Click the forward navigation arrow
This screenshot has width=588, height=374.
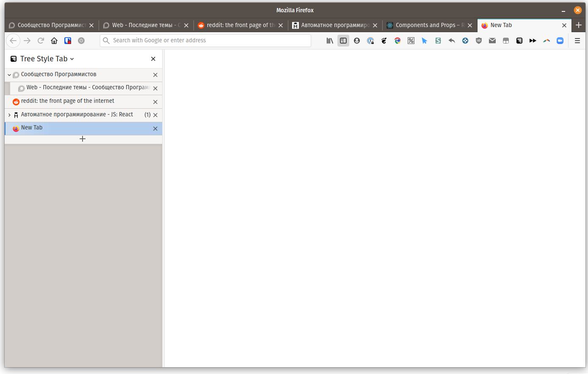click(x=27, y=41)
